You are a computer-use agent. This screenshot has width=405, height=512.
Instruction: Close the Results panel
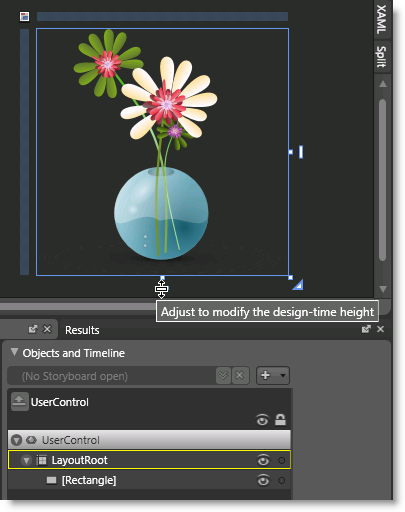pyautogui.click(x=380, y=329)
